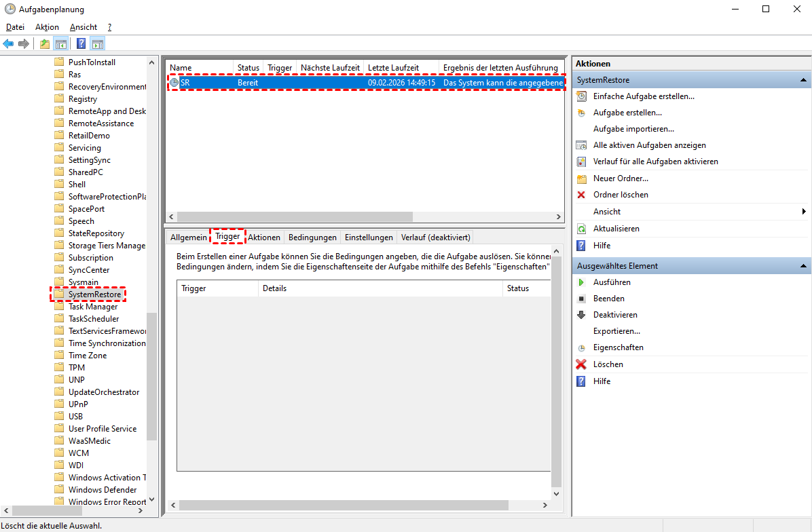This screenshot has height=532, width=812.
Task: Select the SR task row
Action: [367, 83]
